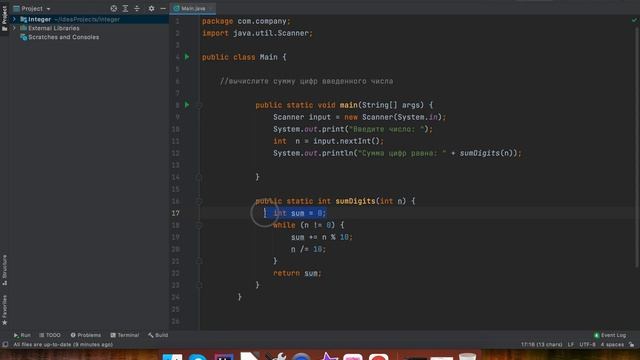Switch to the Main.java editor tab
Image resolution: width=640 pixels, height=360 pixels.
pyautogui.click(x=193, y=8)
